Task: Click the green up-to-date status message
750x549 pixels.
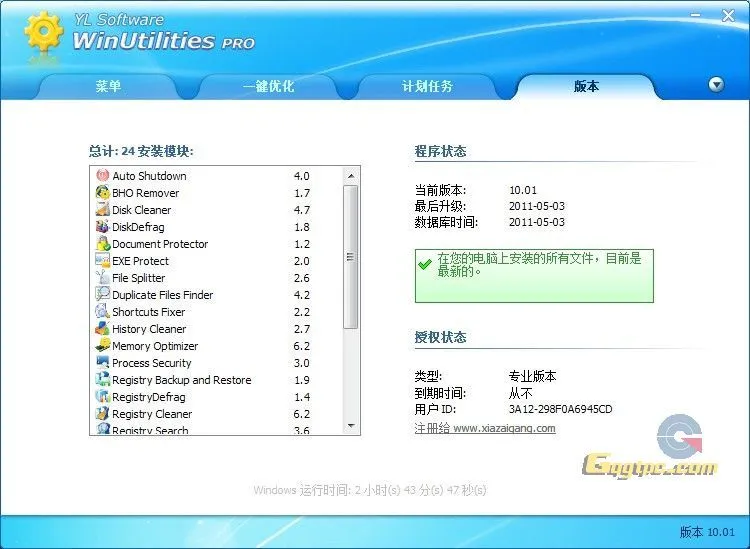Action: click(x=534, y=275)
